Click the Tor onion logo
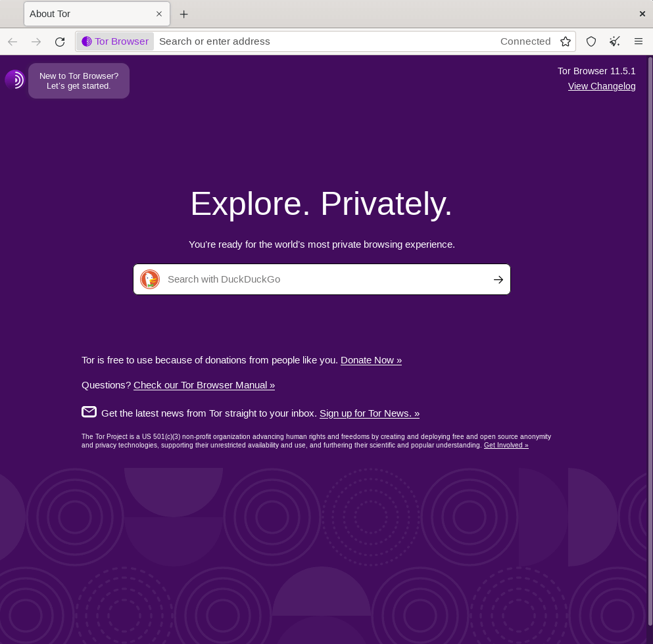The height and width of the screenshot is (644, 653). pyautogui.click(x=14, y=80)
